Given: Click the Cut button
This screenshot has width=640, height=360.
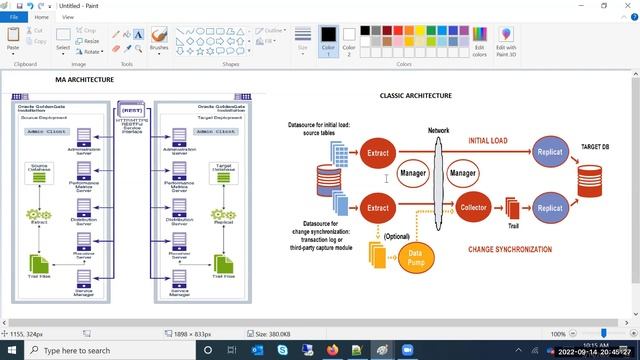Looking at the screenshot, I should 35,30.
